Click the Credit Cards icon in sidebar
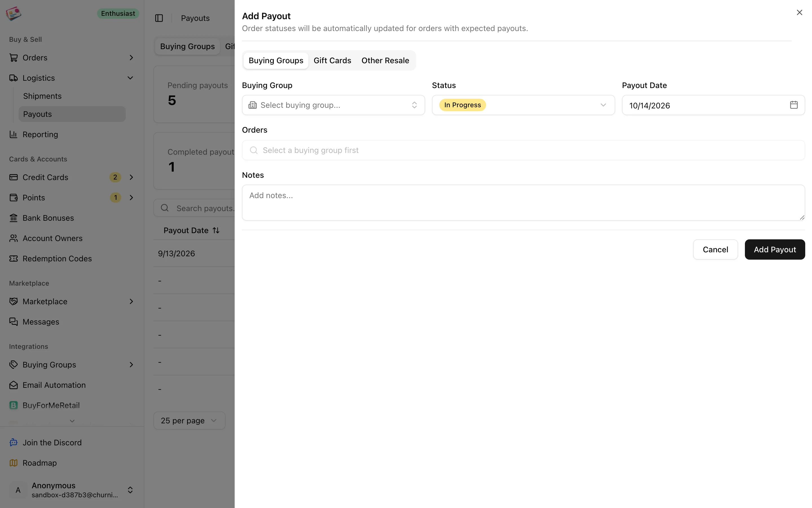 pos(14,177)
